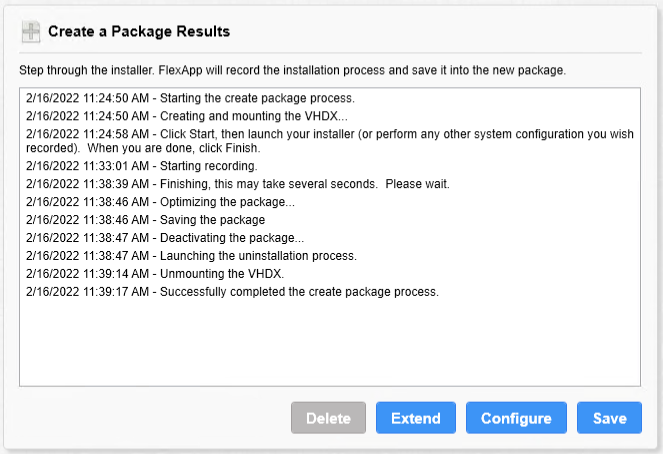Image resolution: width=663 pixels, height=454 pixels.
Task: Select the Unmounting the VHDX log line
Action: point(155,273)
